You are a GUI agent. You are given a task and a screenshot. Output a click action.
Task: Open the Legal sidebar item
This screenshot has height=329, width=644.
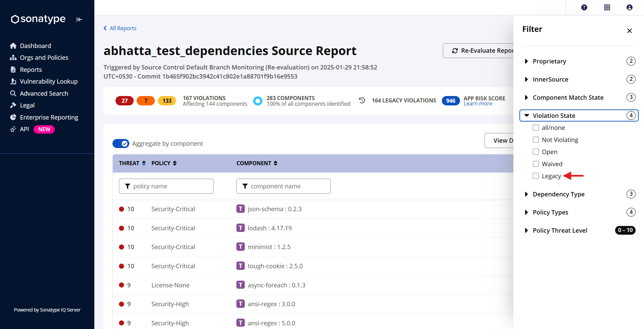[x=27, y=105]
